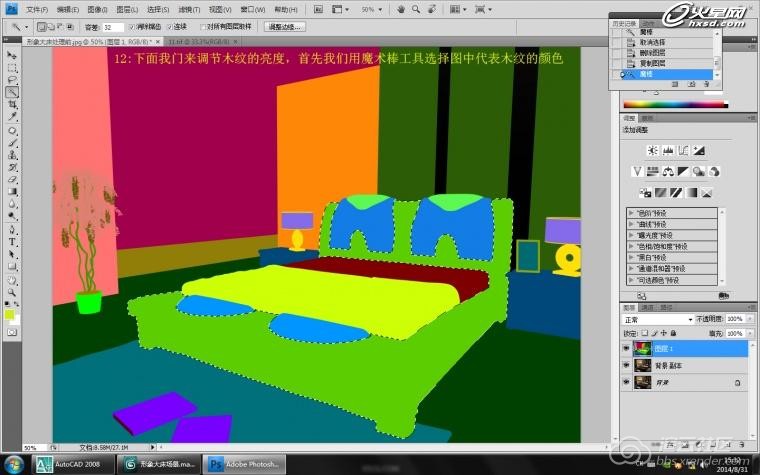Select the History Brush tool
This screenshot has height=475, width=760.
[x=12, y=167]
